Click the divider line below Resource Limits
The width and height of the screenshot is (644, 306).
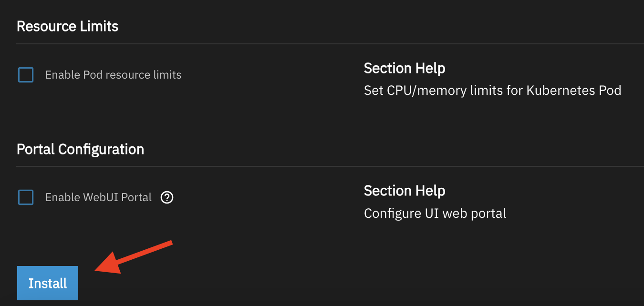pyautogui.click(x=329, y=44)
